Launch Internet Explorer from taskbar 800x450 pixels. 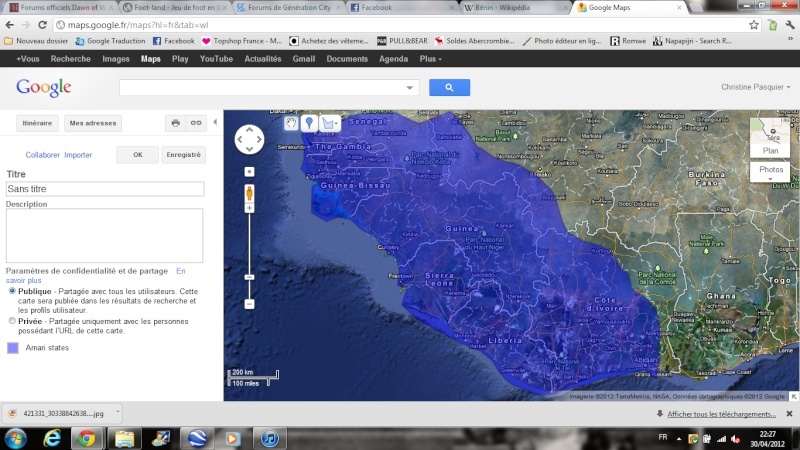[52, 438]
